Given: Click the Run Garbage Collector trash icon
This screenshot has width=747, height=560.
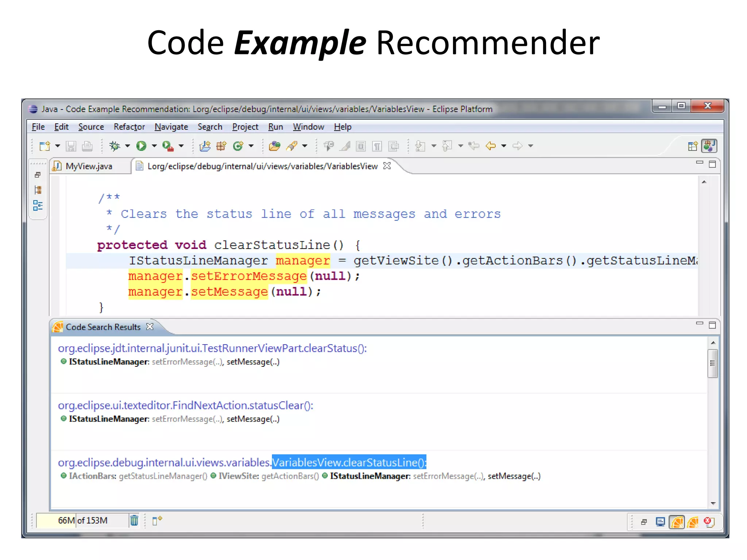Looking at the screenshot, I should [134, 521].
